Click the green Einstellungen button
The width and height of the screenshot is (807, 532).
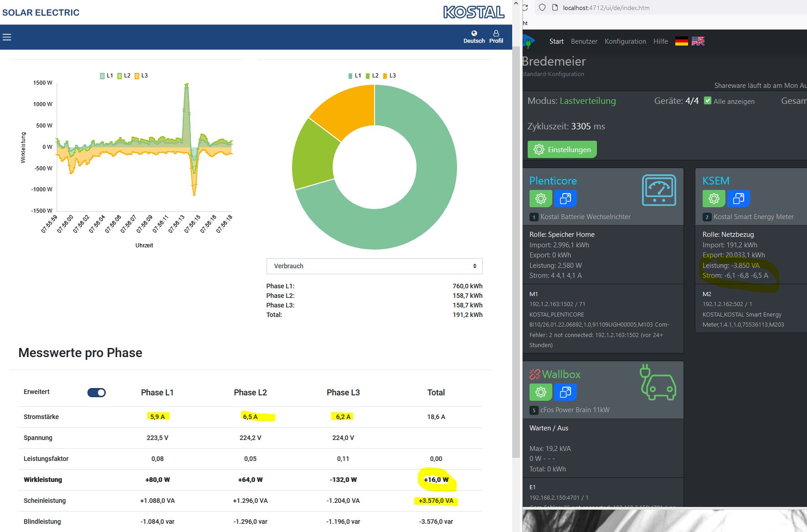[x=562, y=149]
